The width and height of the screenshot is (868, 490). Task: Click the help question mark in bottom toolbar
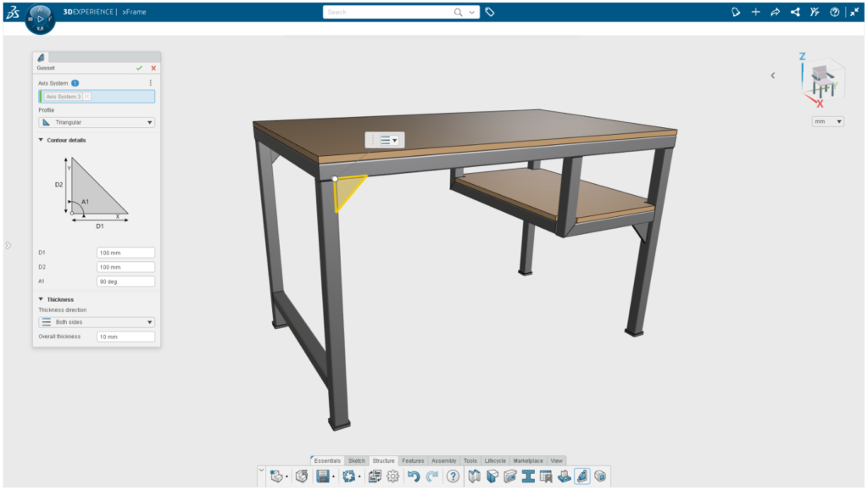[x=453, y=476]
